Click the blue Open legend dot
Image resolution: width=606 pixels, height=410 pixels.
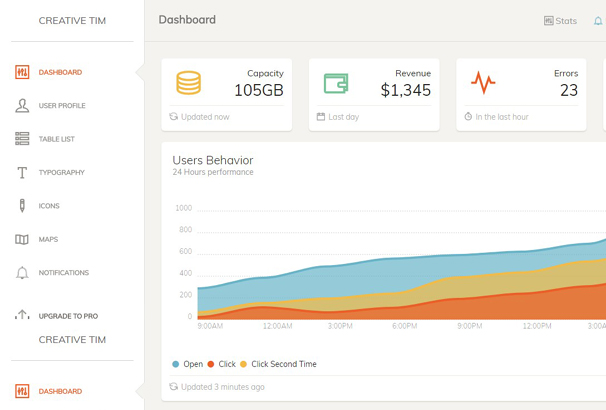(x=175, y=364)
